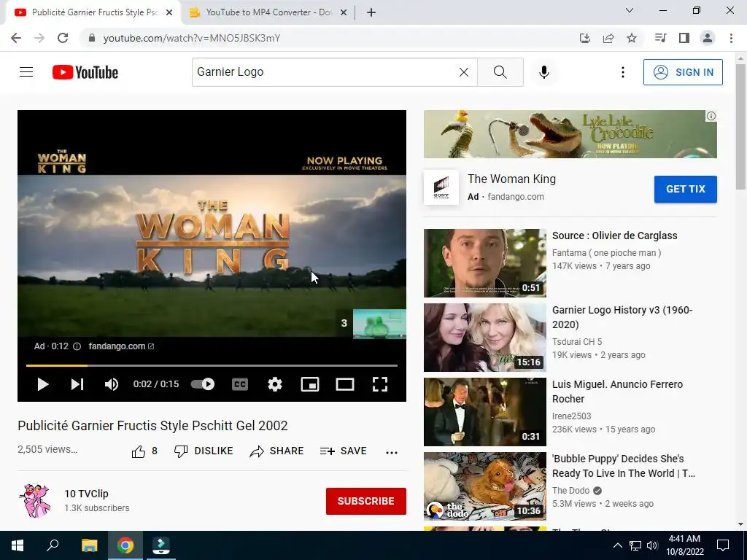This screenshot has height=560, width=747.
Task: Click the SIGN IN button
Action: (683, 72)
